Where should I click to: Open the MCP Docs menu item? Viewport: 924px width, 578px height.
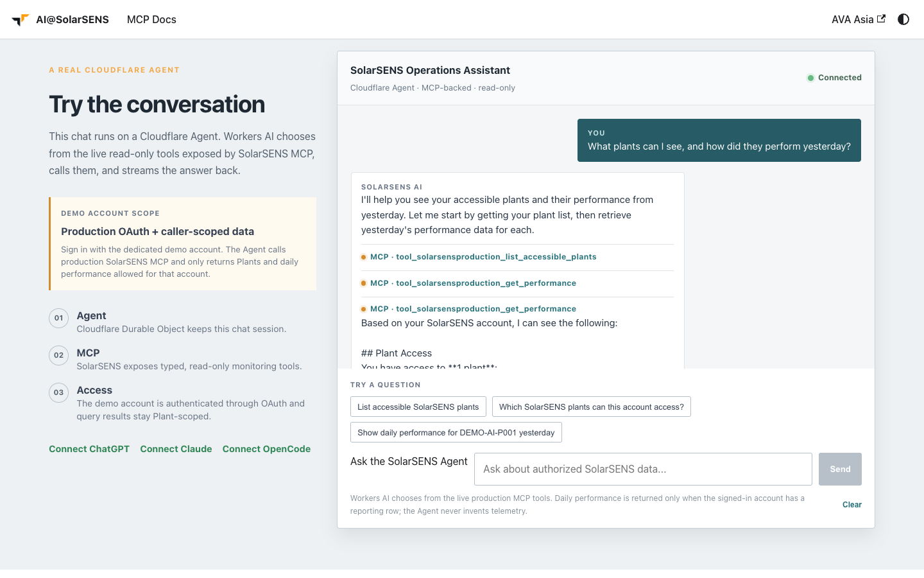click(151, 19)
